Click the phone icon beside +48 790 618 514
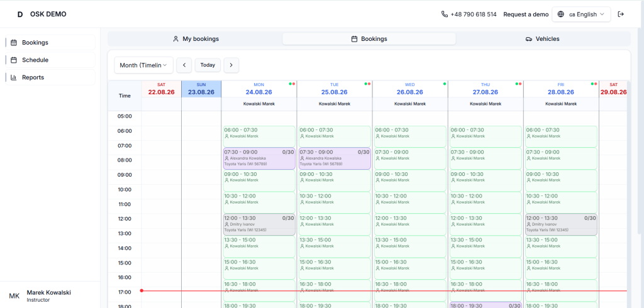The height and width of the screenshot is (308, 644). point(445,14)
